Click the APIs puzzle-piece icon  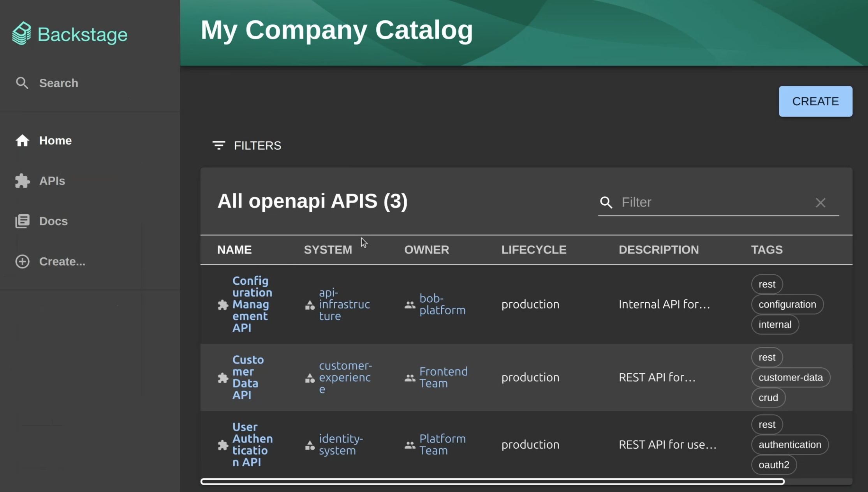tap(22, 181)
